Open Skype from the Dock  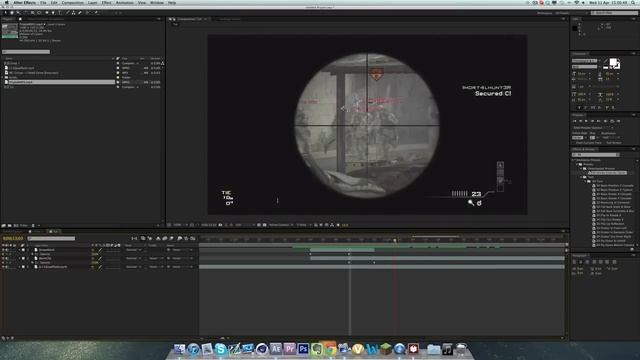click(220, 349)
